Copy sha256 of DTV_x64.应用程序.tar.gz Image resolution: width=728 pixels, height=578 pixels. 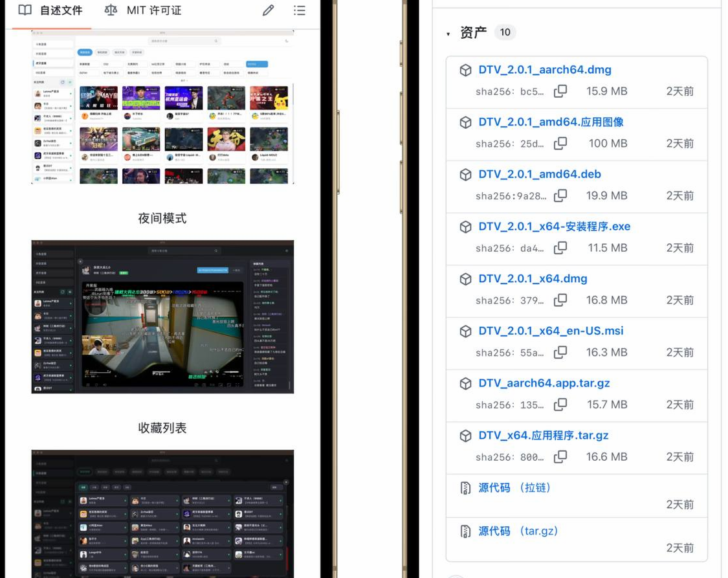coord(560,457)
